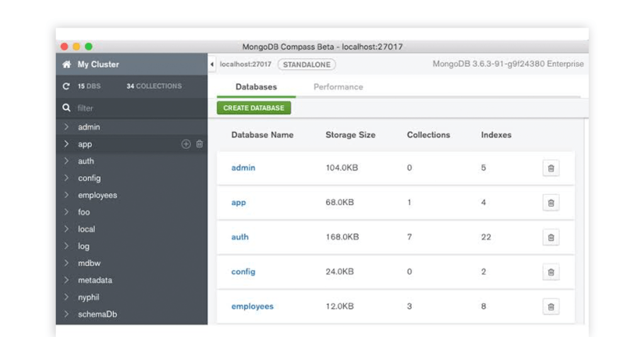644x337 pixels.
Task: Sort by Indexes column header
Action: [496, 135]
